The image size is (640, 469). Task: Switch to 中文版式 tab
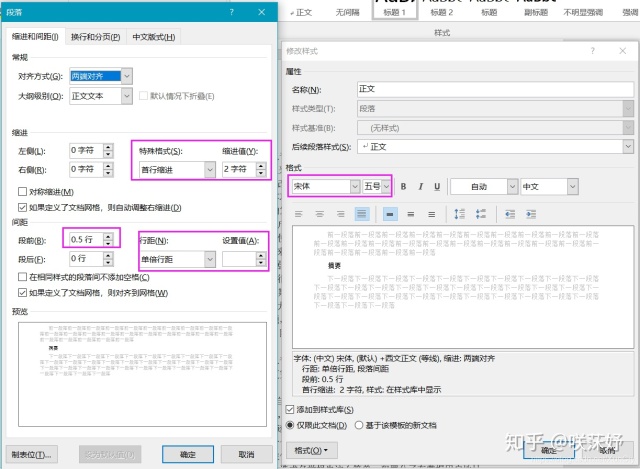coord(153,37)
